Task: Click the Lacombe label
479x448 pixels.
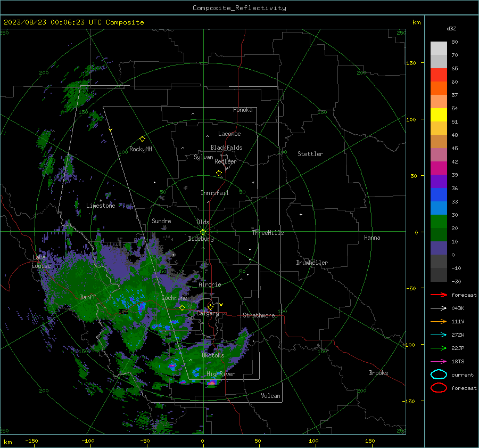Action: pos(229,134)
